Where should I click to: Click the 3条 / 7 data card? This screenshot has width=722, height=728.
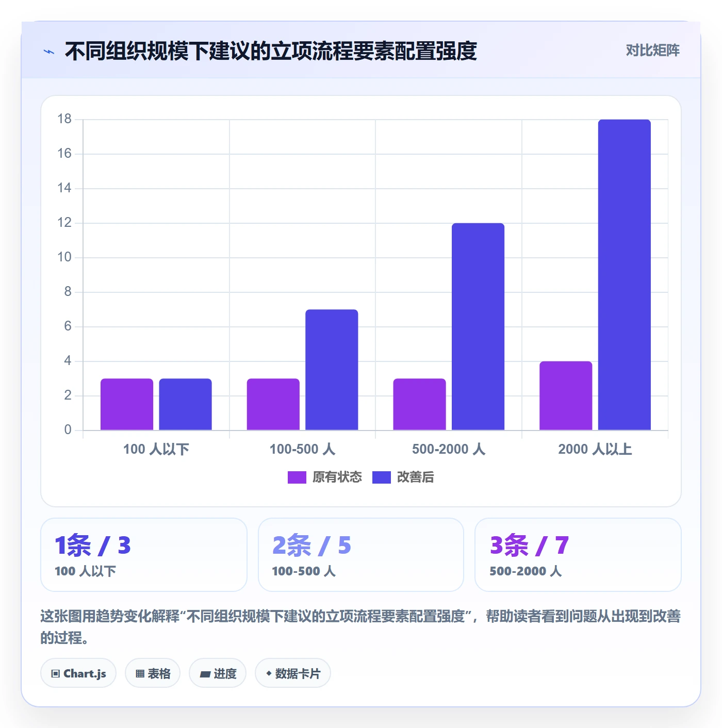(578, 555)
